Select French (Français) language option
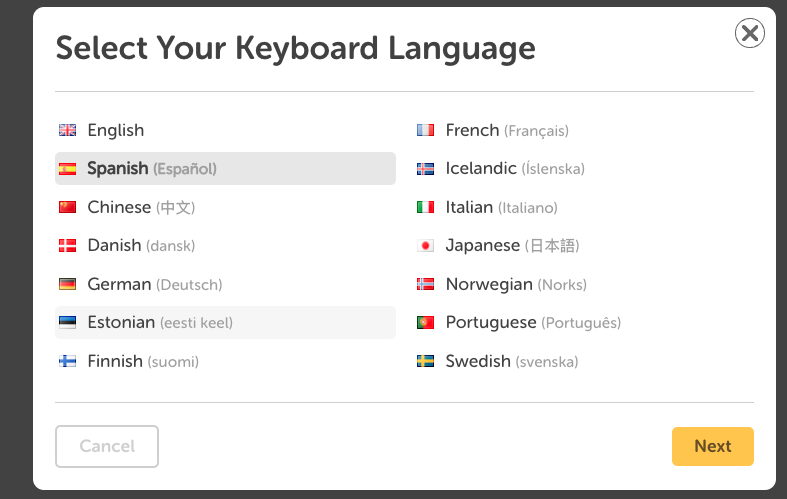This screenshot has width=787, height=499. coord(583,131)
